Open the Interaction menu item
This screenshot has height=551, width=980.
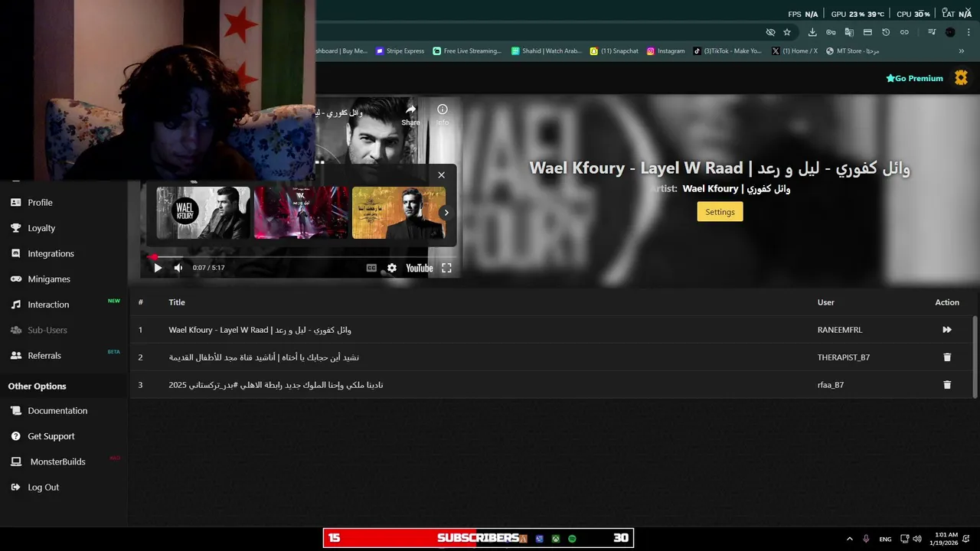(48, 305)
